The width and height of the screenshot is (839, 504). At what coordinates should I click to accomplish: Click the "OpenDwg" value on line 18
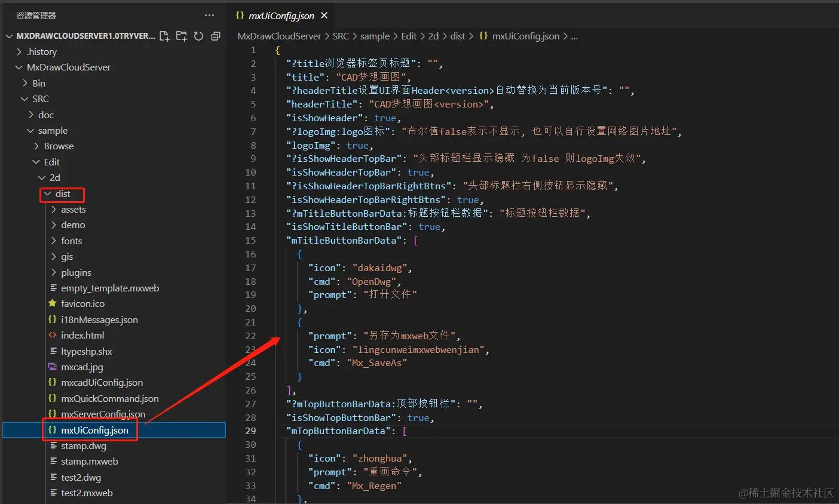point(371,282)
